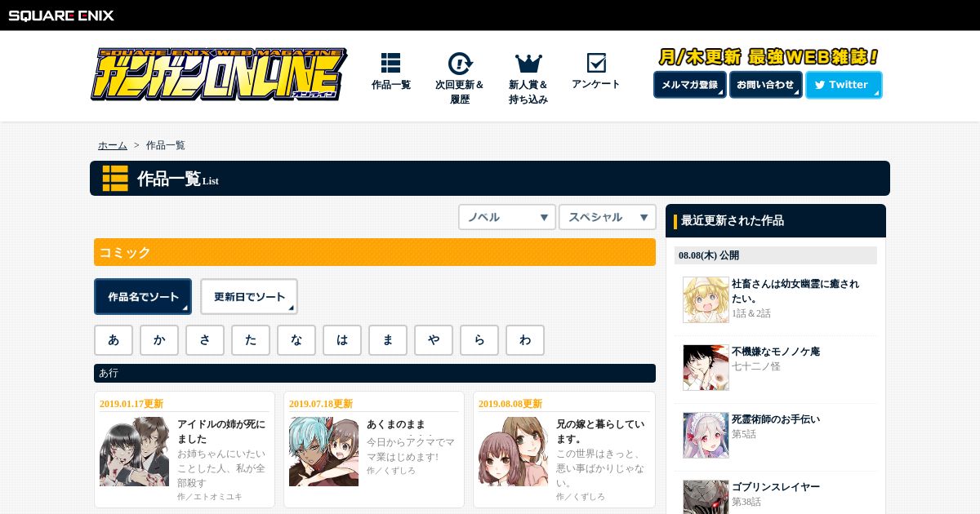Jump to は row filter
The height and width of the screenshot is (514, 980).
[x=342, y=340]
